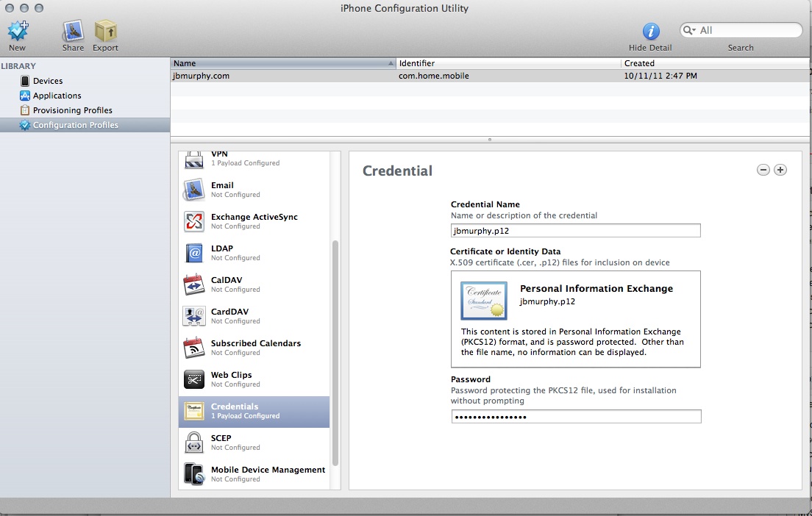Click the Applications App Store icon

coord(25,96)
